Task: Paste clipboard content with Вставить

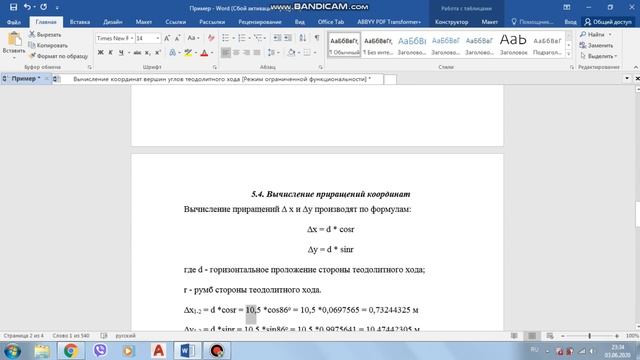Action: pos(14,44)
